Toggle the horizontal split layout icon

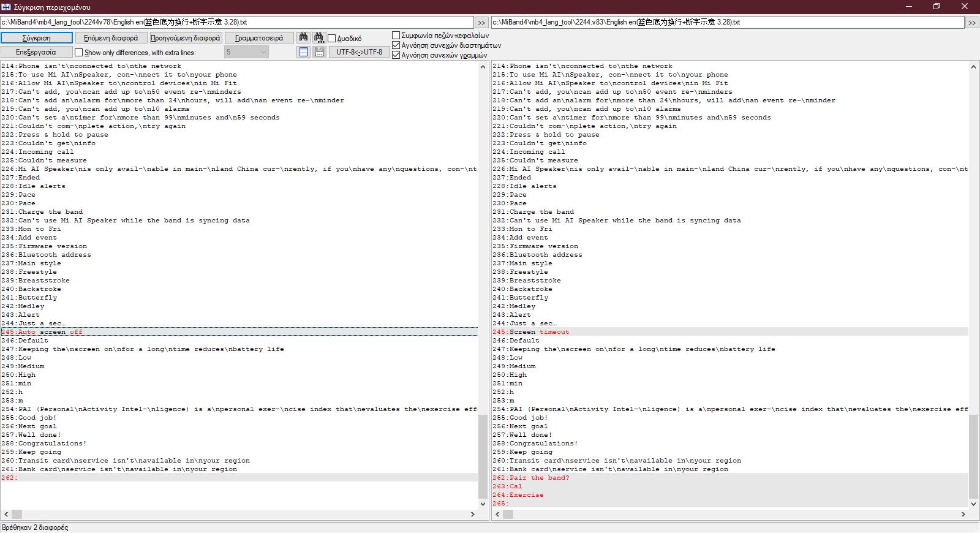tap(304, 52)
